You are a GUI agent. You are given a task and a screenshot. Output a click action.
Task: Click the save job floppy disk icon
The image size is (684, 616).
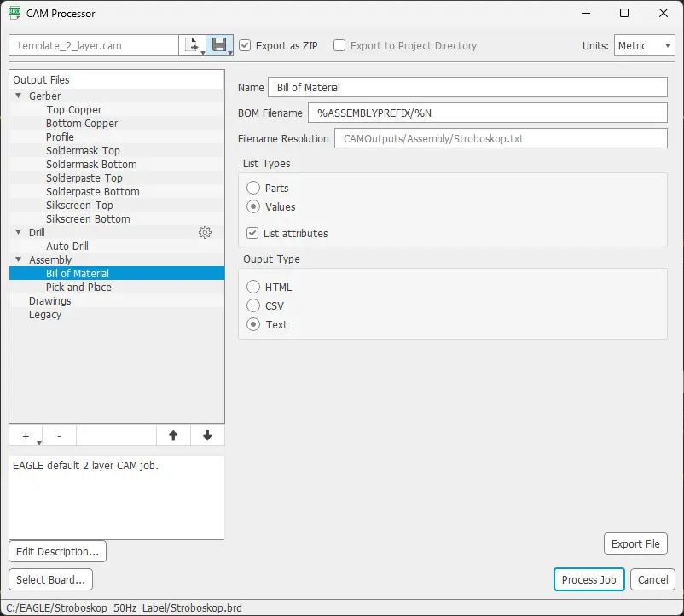[220, 46]
